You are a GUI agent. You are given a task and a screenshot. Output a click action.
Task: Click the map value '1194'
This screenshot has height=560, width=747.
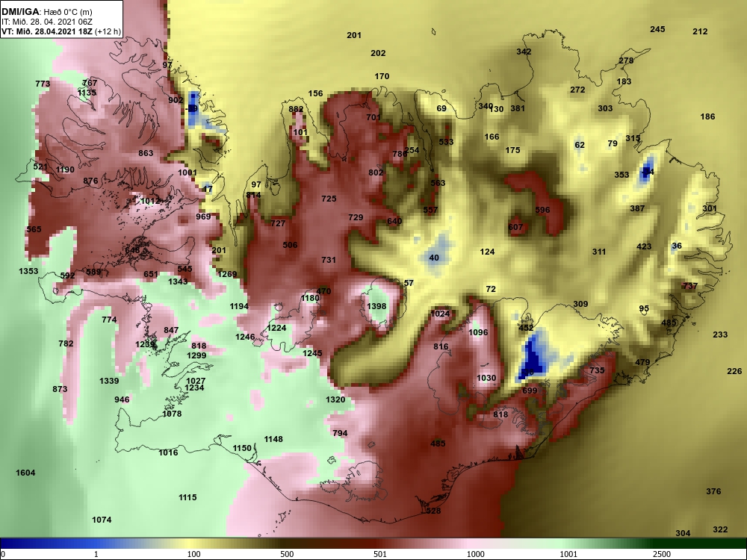pos(239,307)
